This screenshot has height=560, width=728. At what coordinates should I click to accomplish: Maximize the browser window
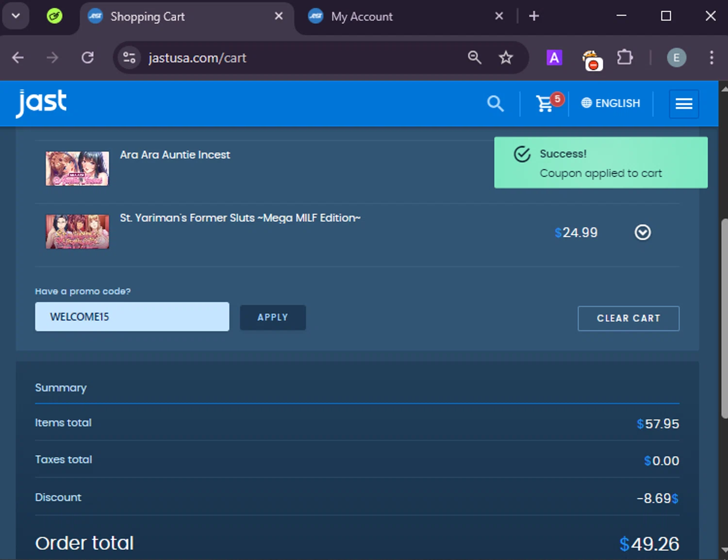(666, 16)
